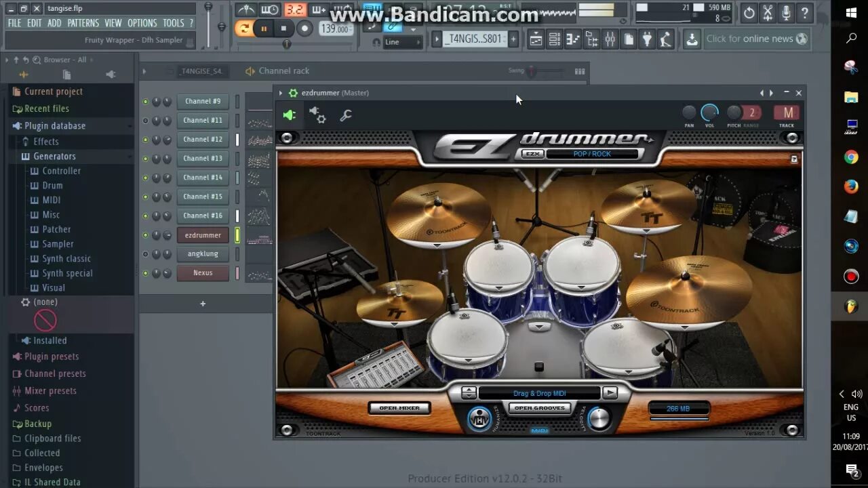Open the OPTIONS menu
Screen dimensions: 868x488
142,23
